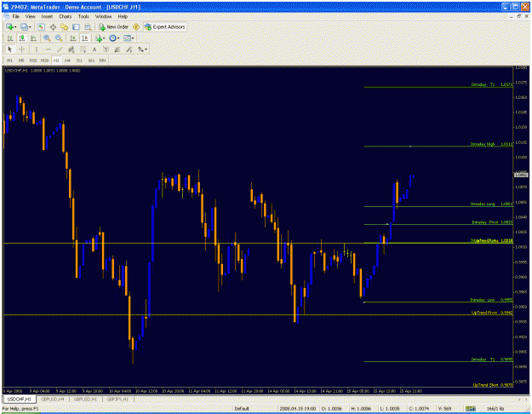Toggle the Terminal window icon
The image size is (532, 414).
(x=76, y=26)
